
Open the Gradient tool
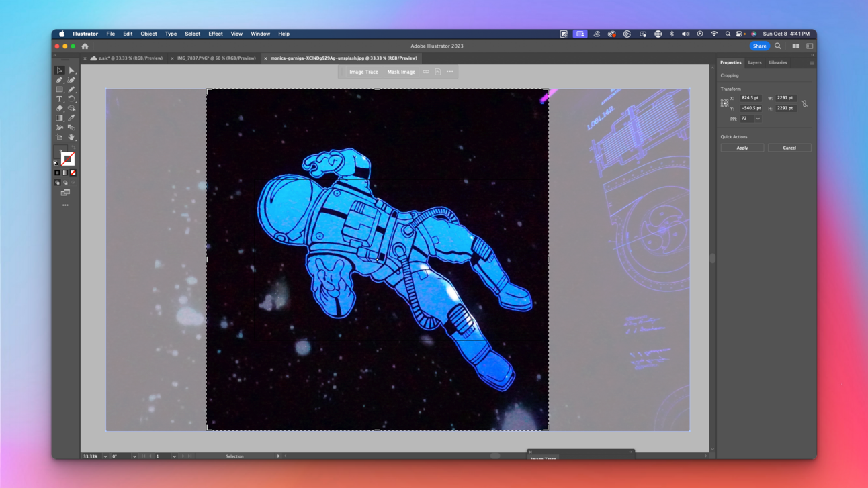[x=59, y=117]
